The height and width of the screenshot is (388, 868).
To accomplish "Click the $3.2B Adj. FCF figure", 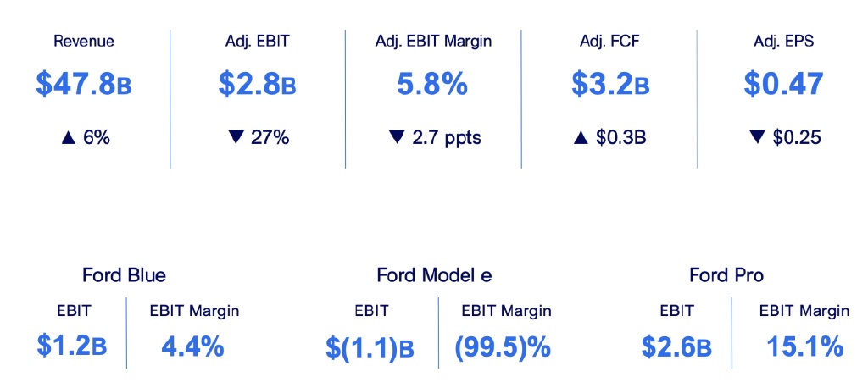I will click(609, 85).
